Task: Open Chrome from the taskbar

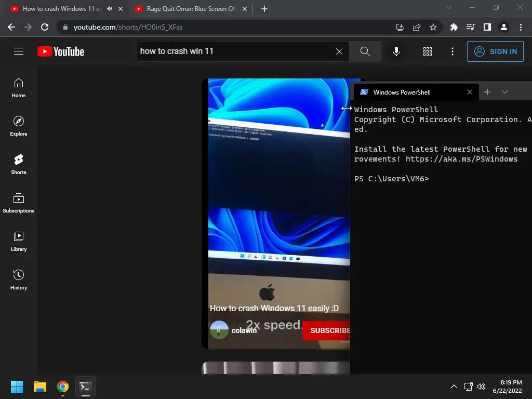Action: tap(63, 387)
